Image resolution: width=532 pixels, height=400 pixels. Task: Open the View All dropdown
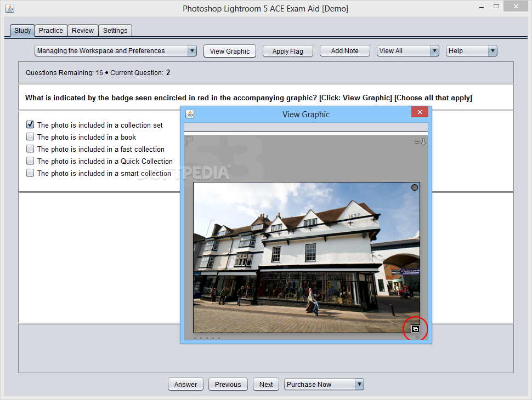tap(408, 51)
